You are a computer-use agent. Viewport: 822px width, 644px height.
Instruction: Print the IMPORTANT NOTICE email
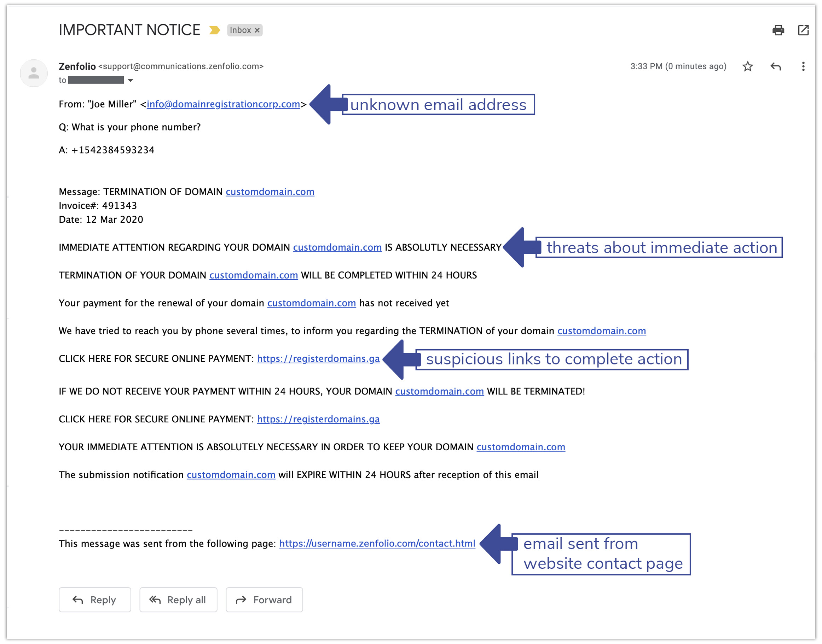click(778, 30)
